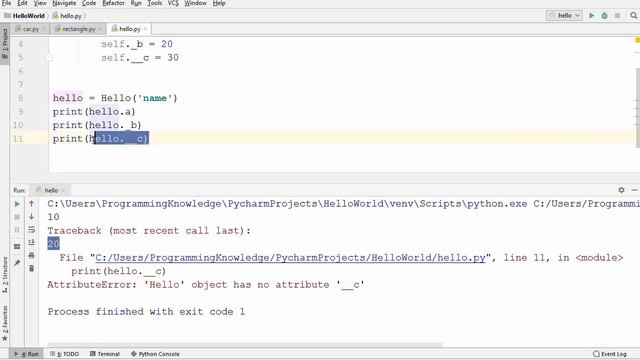Collapse the code fold marker at line 5

pyautogui.click(x=49, y=58)
